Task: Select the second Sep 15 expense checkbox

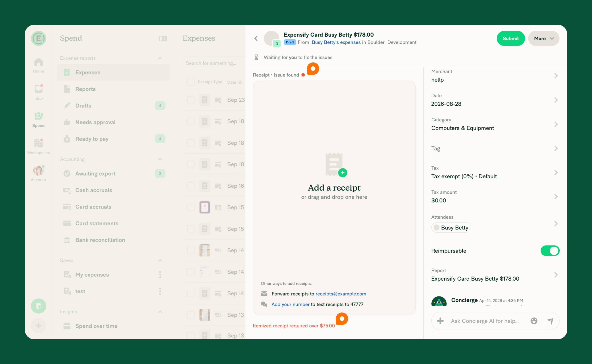Action: tap(191, 229)
